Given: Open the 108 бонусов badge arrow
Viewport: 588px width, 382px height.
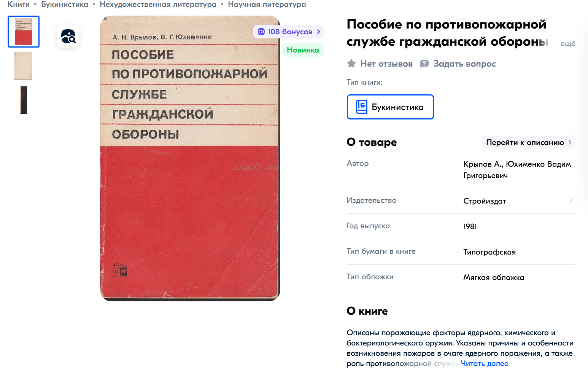Looking at the screenshot, I should (319, 32).
